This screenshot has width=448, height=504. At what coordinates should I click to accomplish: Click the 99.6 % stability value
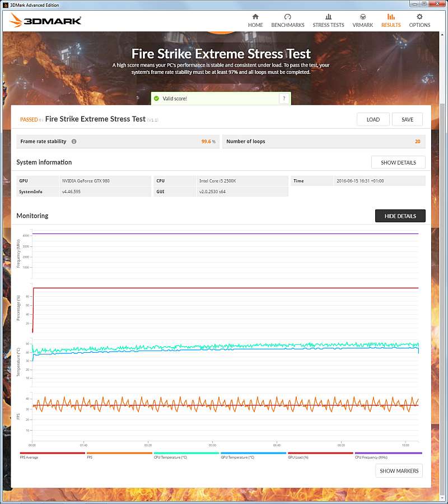pyautogui.click(x=208, y=142)
